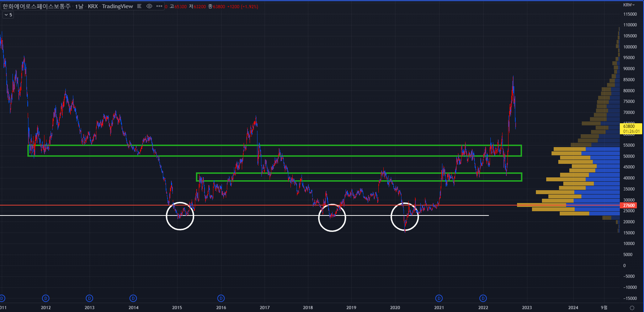Viewport: 644px width, 312px height.
Task: Click the yellow 63800 current price label
Action: [631, 129]
